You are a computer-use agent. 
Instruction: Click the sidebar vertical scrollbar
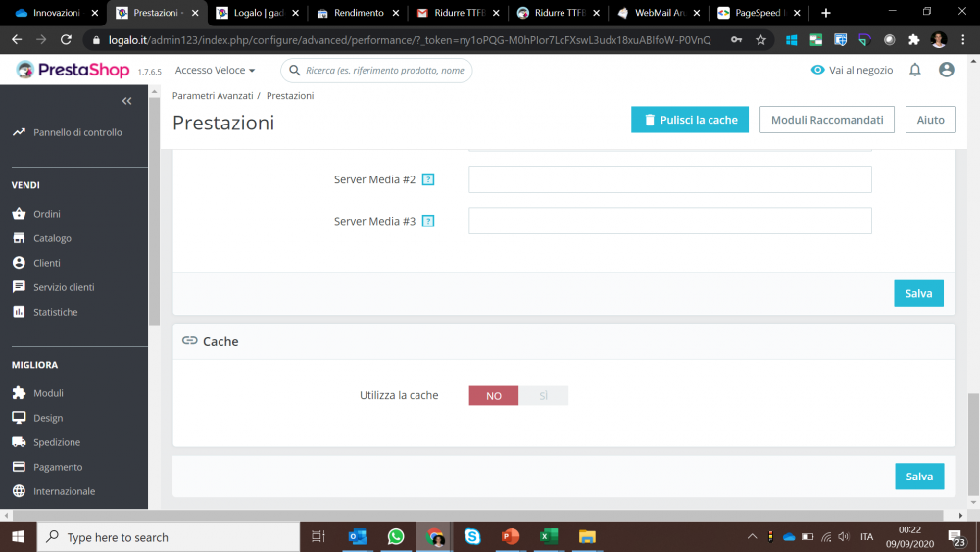[155, 213]
